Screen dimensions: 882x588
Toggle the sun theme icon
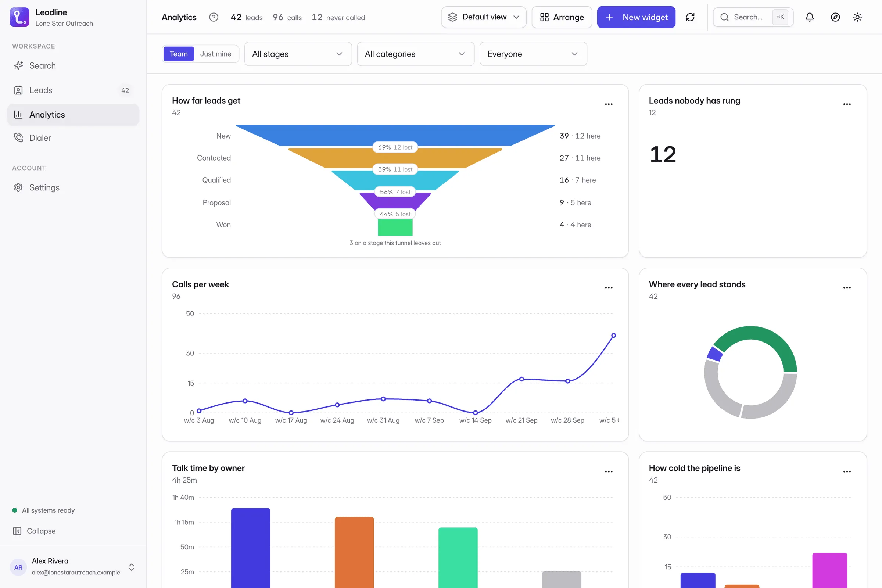(x=857, y=17)
